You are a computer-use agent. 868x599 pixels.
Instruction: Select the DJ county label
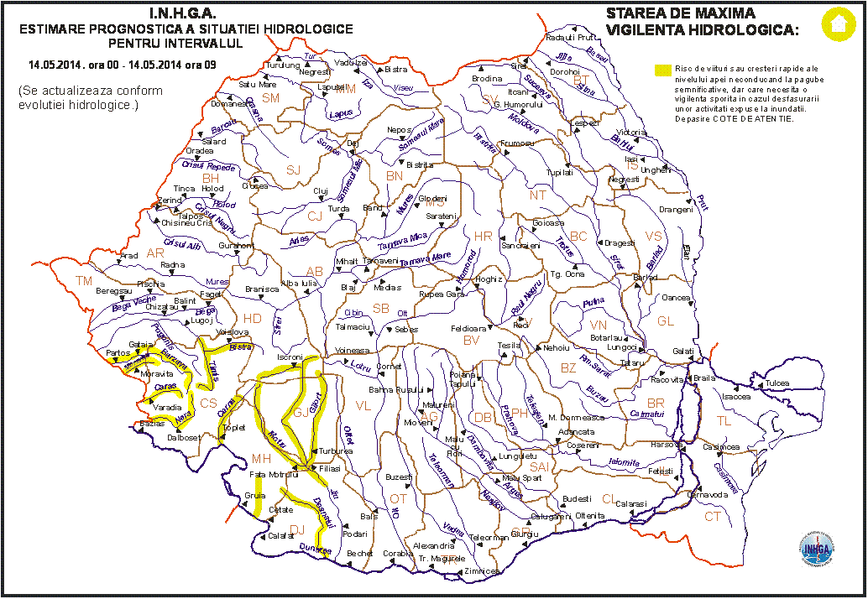point(296,529)
